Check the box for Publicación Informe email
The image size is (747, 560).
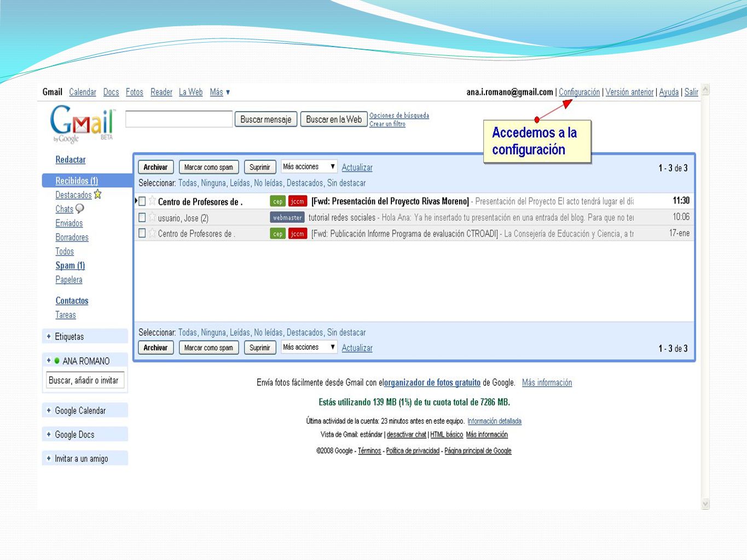(142, 234)
